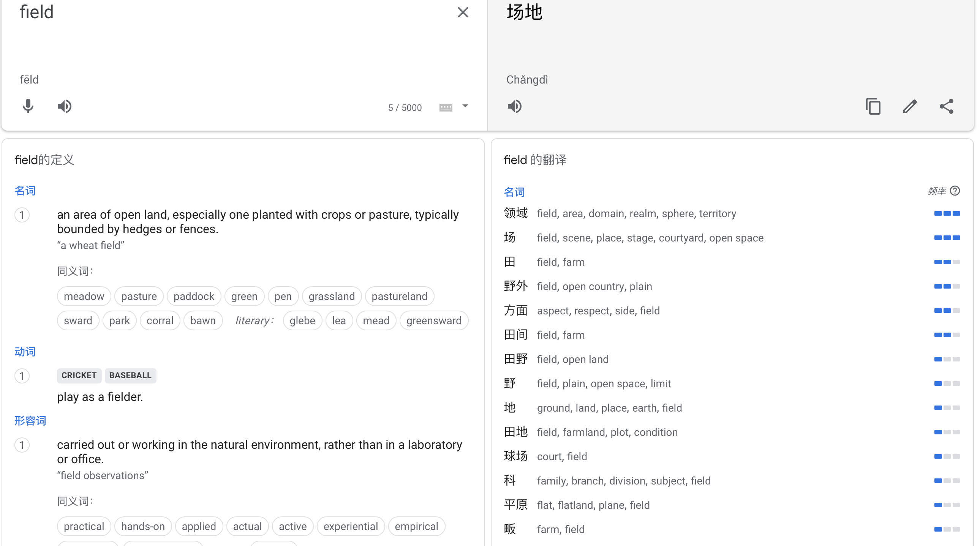980x546 pixels.
Task: Copy the translation to the clipboard
Action: tap(873, 106)
